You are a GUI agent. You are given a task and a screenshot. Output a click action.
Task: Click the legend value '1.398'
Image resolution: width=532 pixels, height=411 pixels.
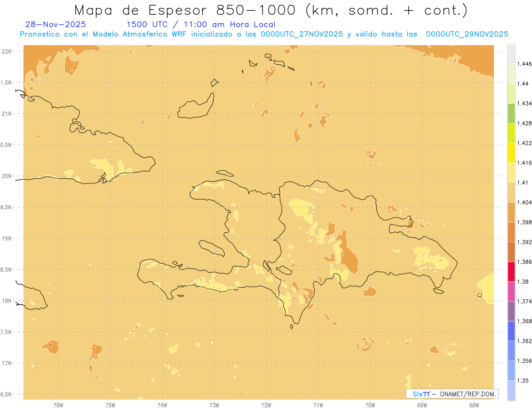pos(524,222)
